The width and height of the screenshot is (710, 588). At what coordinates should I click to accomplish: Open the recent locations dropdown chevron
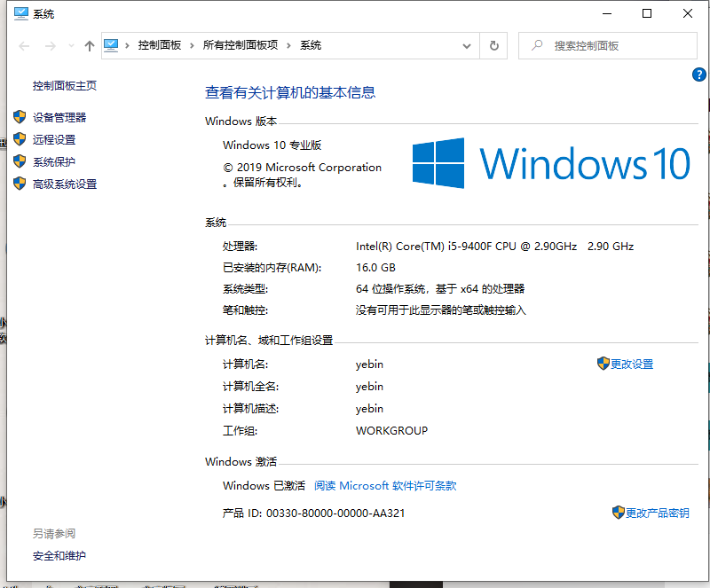69,46
